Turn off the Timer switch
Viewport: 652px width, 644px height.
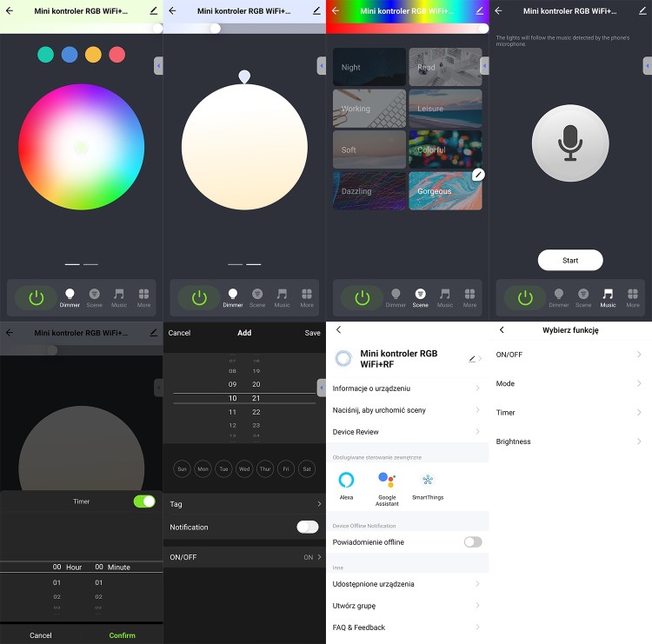point(144,501)
